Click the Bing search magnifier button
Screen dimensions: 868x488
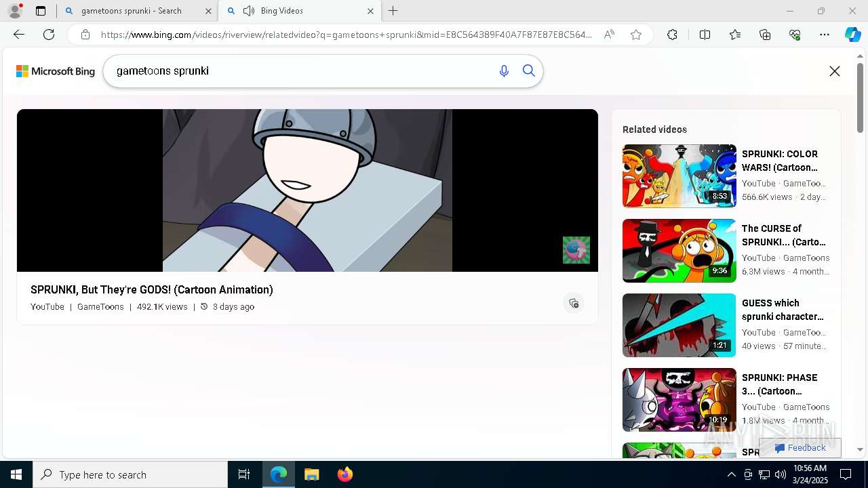coord(529,71)
